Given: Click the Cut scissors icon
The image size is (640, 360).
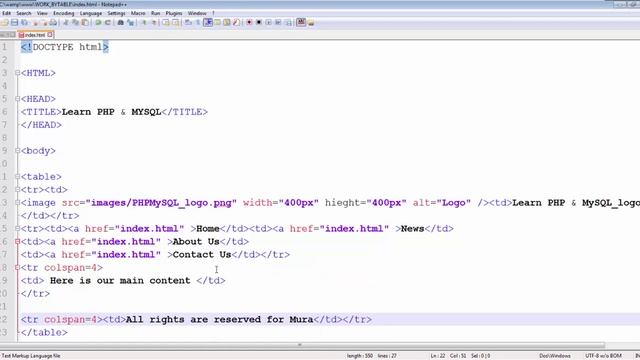Looking at the screenshot, I should 66,22.
